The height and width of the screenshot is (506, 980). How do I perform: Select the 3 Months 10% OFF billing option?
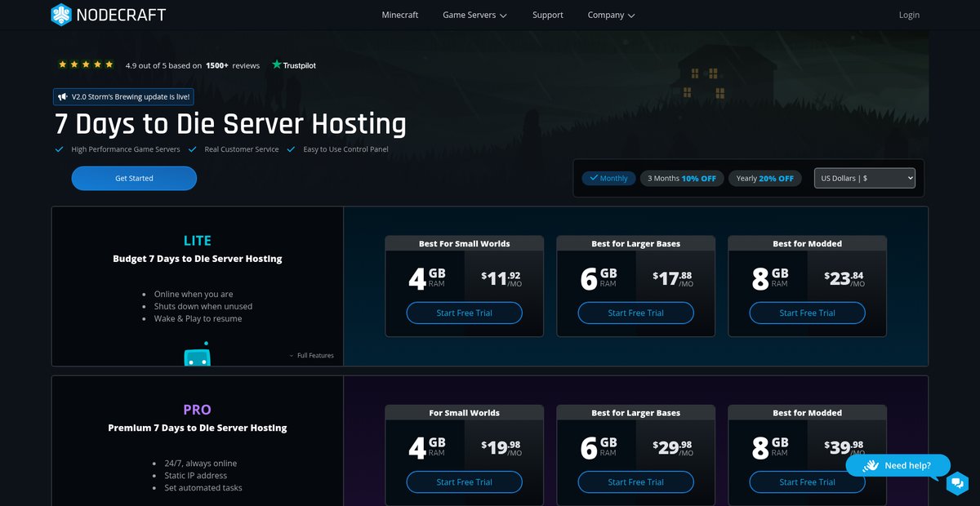[682, 178]
